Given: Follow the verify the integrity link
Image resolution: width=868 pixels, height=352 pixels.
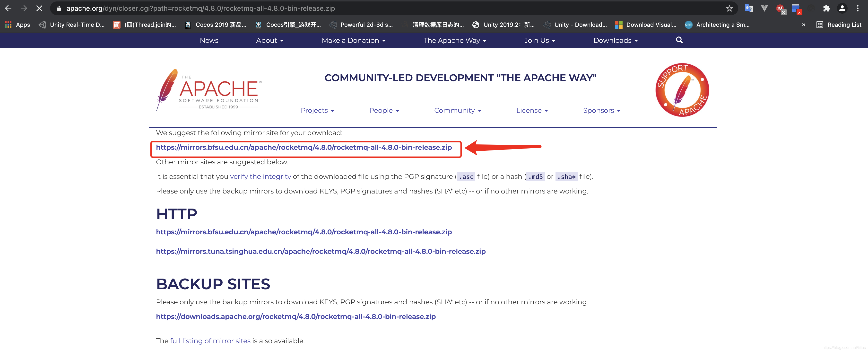Looking at the screenshot, I should [260, 176].
